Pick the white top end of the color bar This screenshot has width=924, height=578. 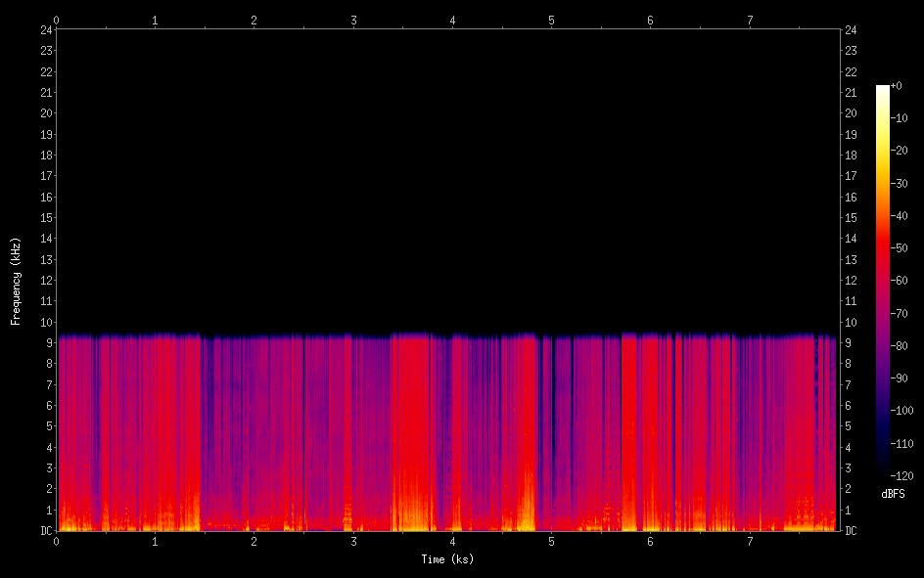point(882,89)
